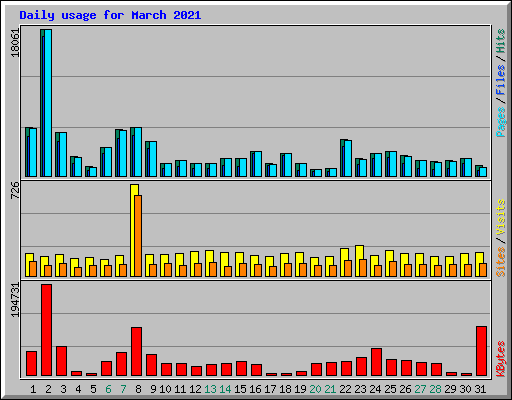Click the chart title 'Daily usage for March 2021'
This screenshot has height=400, width=512.
[x=110, y=15]
